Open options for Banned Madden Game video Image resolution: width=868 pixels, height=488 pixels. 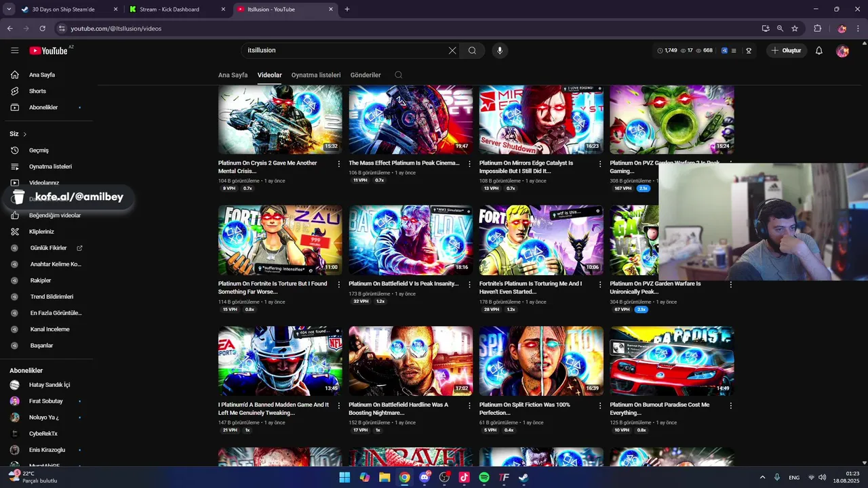(339, 405)
